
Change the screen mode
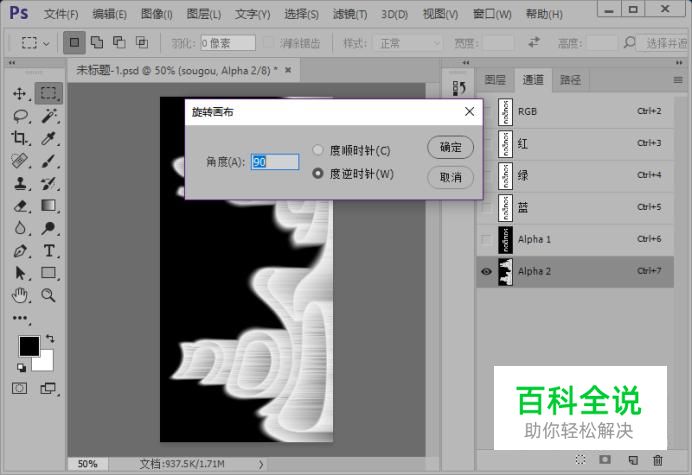pos(48,388)
